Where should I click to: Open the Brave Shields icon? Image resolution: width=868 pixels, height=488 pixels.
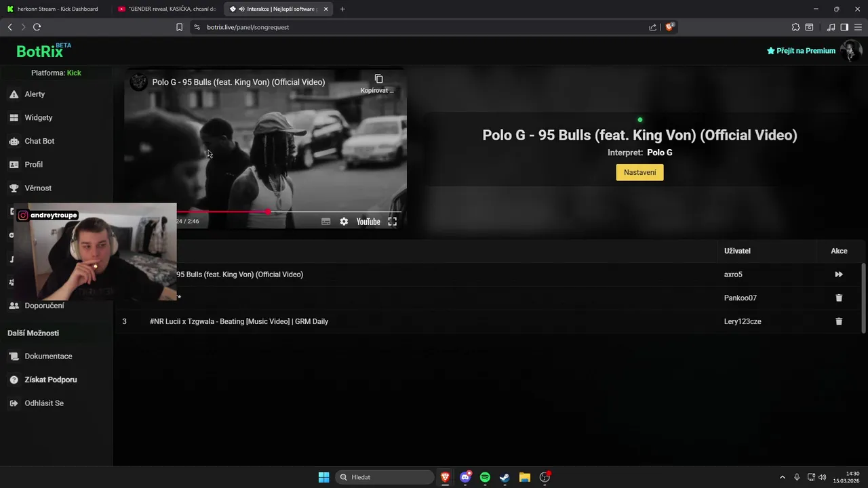669,27
